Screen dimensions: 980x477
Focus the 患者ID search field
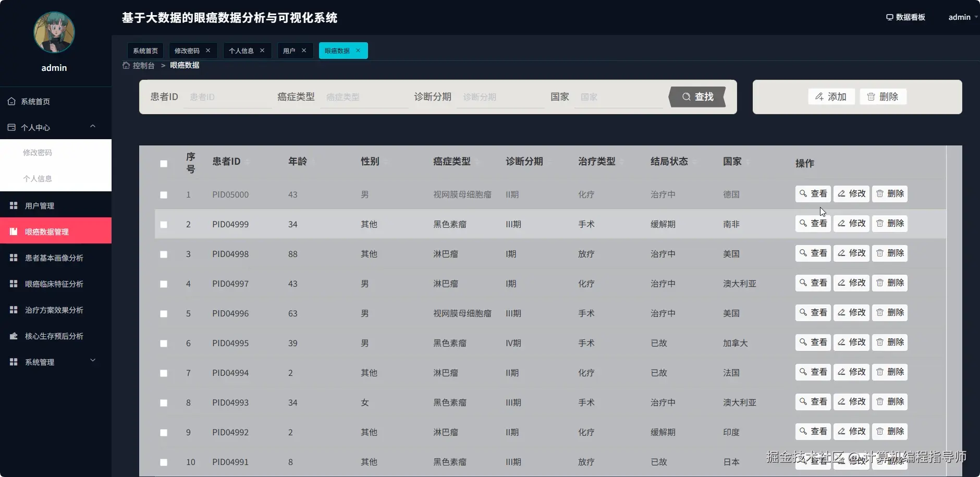(x=228, y=97)
